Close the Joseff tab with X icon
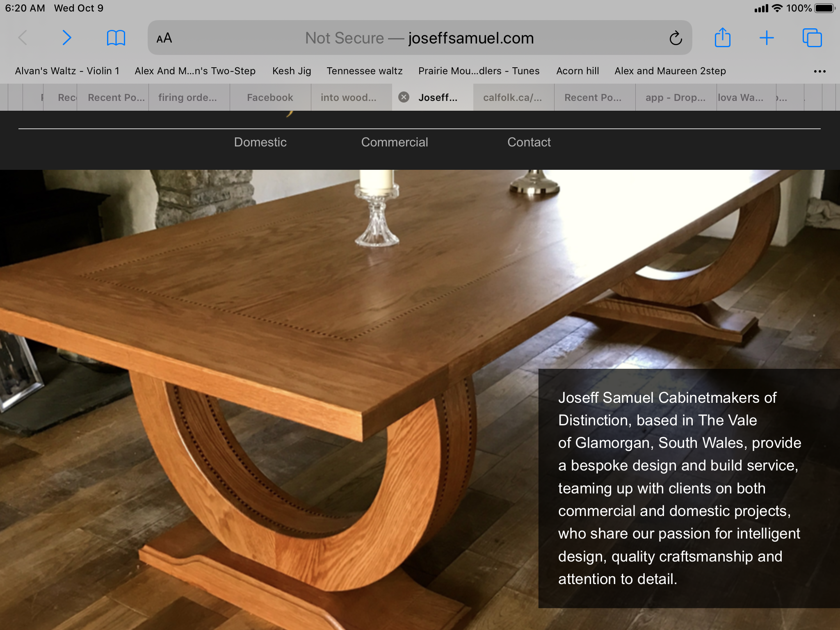Viewport: 840px width, 630px height. pyautogui.click(x=404, y=97)
